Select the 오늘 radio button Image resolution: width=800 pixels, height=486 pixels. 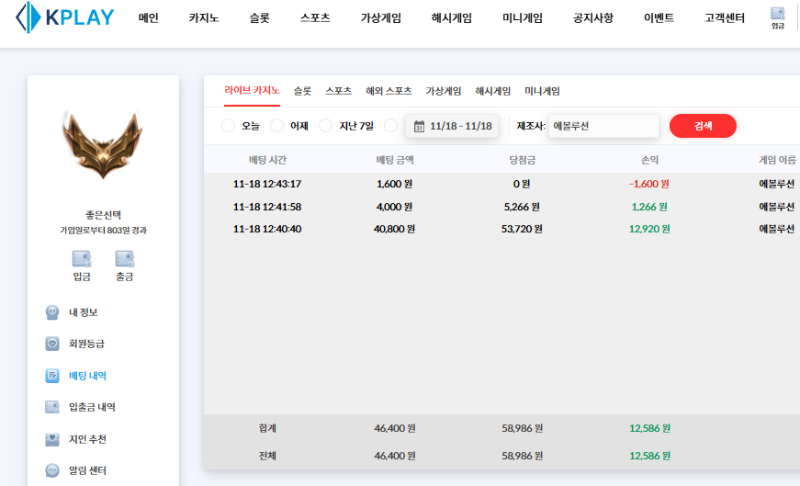tap(228, 125)
